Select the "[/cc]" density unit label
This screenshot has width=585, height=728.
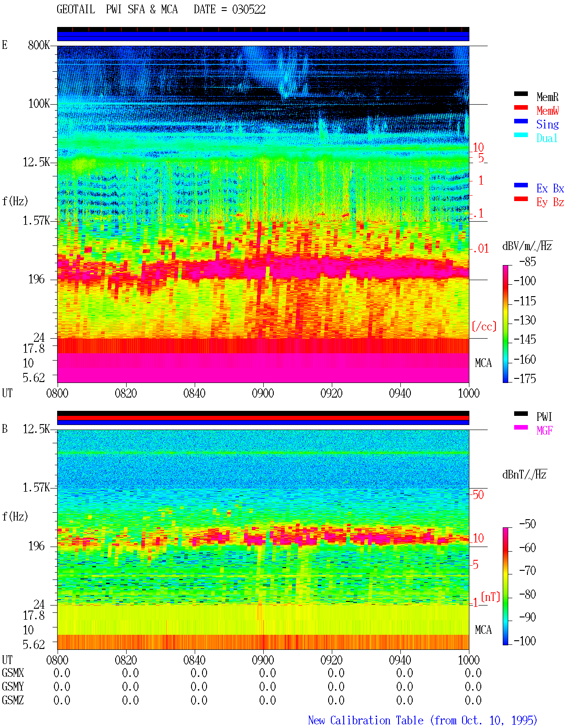tap(484, 326)
